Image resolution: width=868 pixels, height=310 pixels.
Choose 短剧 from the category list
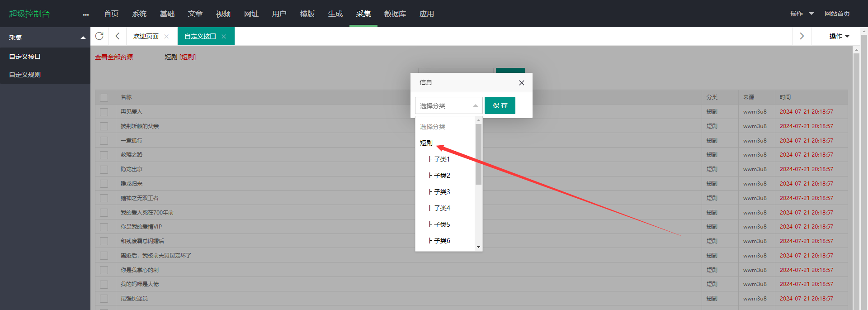pos(426,143)
